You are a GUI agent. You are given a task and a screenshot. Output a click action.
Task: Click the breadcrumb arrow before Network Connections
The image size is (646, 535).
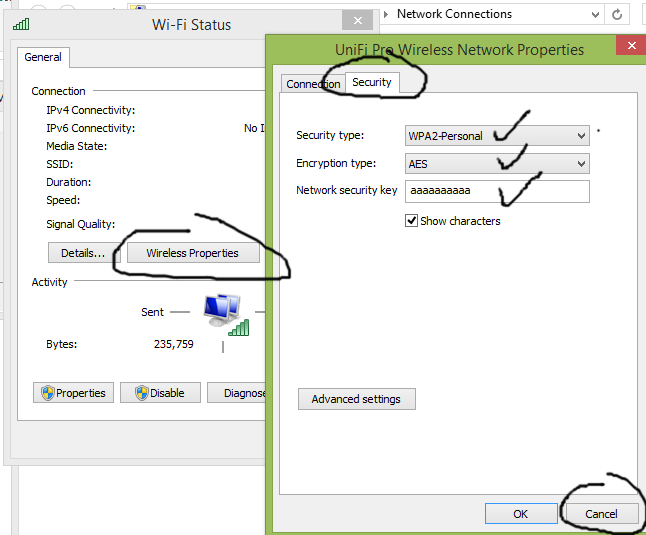pyautogui.click(x=386, y=14)
